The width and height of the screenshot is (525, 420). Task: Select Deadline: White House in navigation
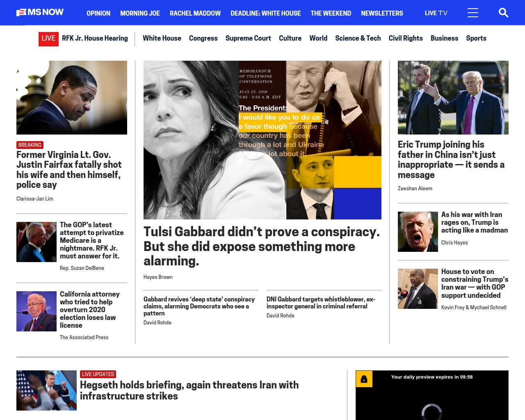pyautogui.click(x=266, y=13)
